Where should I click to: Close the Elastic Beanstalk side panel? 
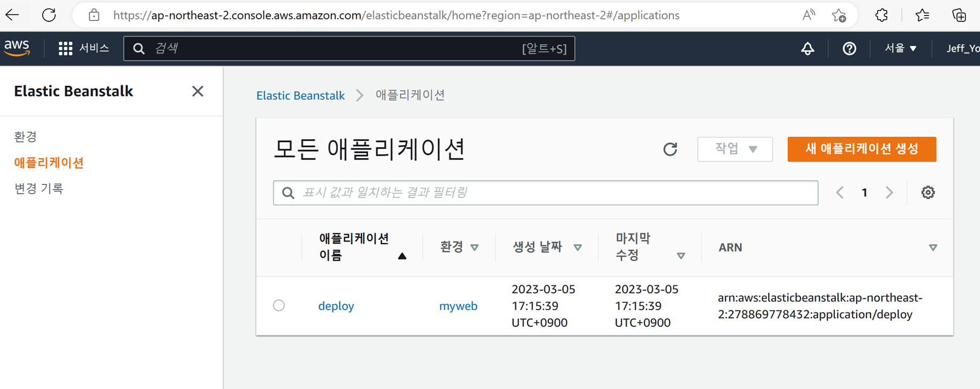point(197,91)
